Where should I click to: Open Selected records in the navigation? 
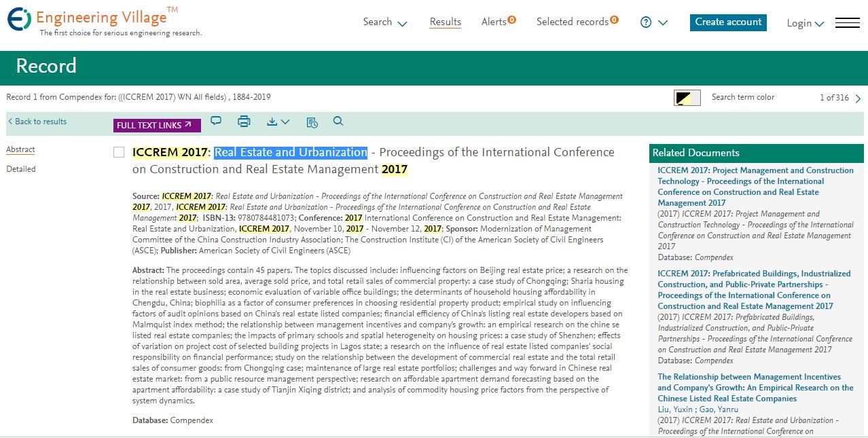(577, 22)
